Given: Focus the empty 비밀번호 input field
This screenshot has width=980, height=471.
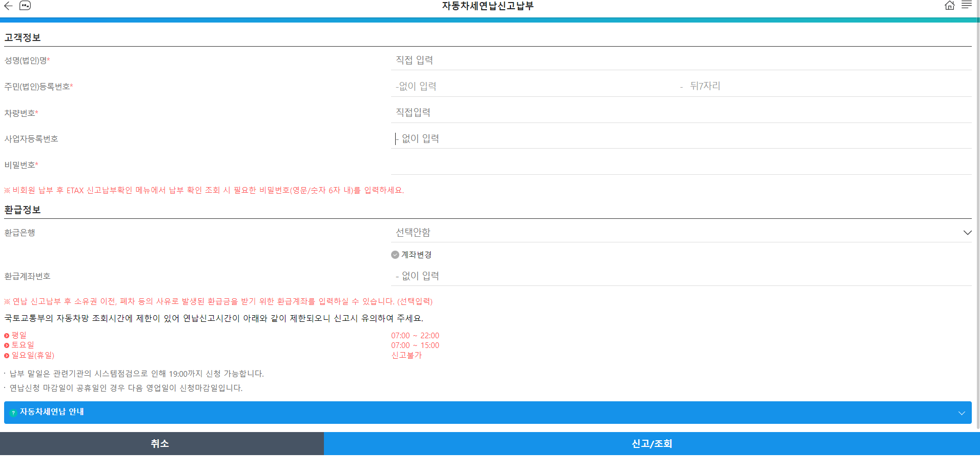Looking at the screenshot, I should pyautogui.click(x=681, y=165).
